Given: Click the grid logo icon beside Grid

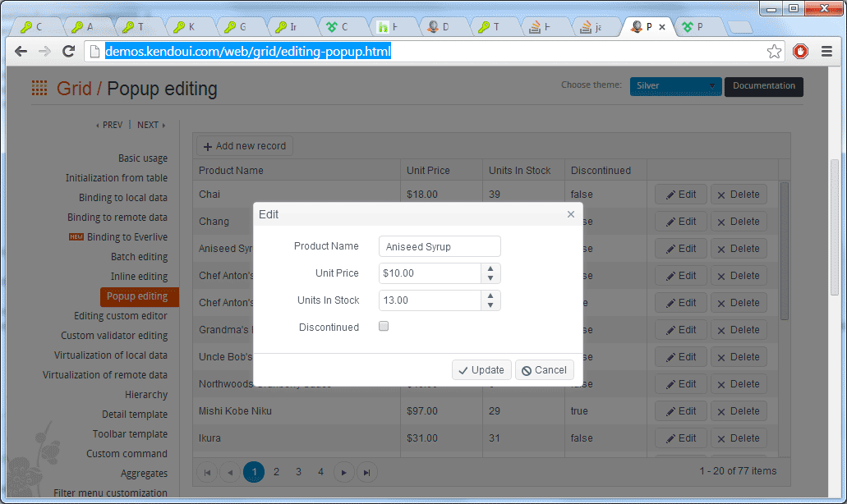Looking at the screenshot, I should click(39, 88).
